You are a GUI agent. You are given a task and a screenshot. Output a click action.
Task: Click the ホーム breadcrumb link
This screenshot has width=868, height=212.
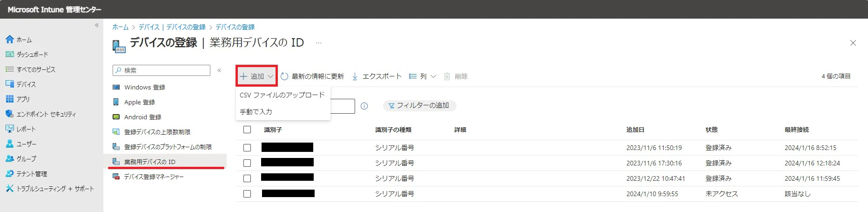[x=120, y=27]
